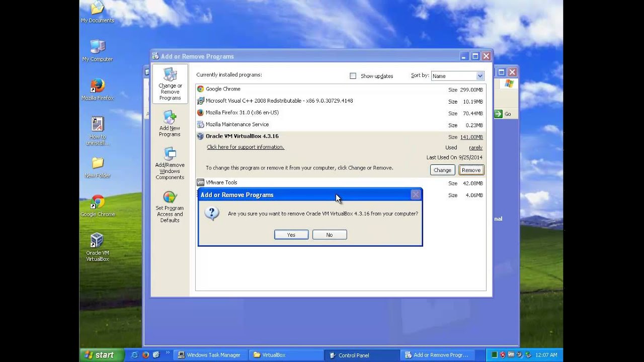Open Add/Remove Windows Components
Viewport: 644px width, 362px height.
point(170,163)
